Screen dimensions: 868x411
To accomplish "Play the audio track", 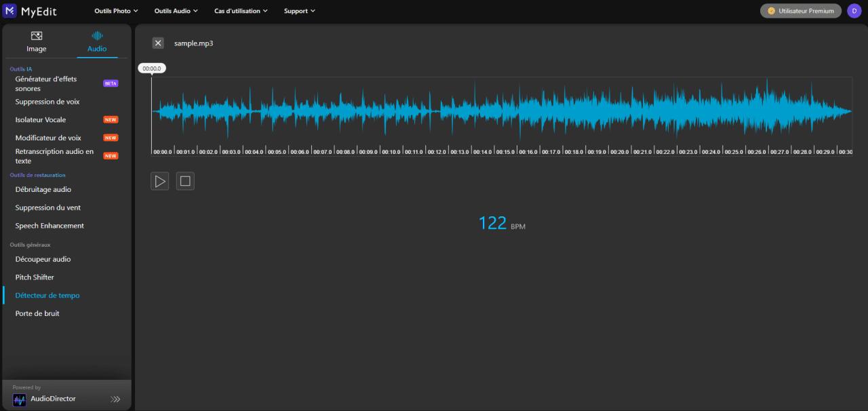I will tap(159, 181).
